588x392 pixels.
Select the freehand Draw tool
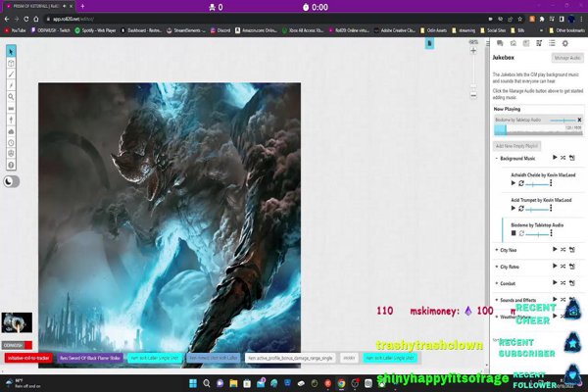click(x=11, y=74)
